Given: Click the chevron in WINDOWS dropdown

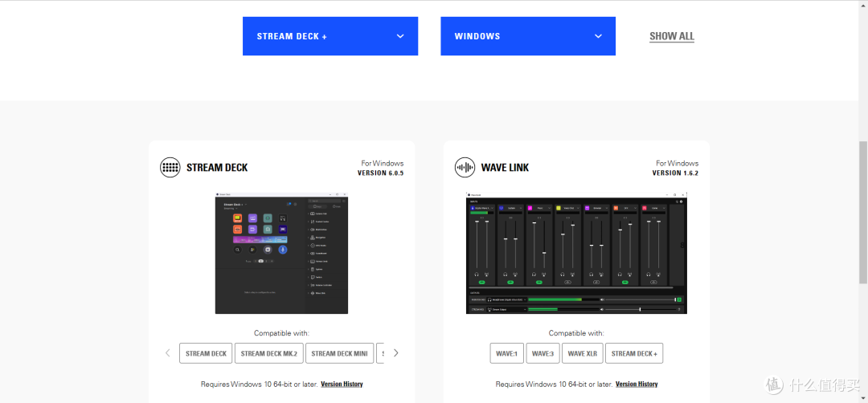Looking at the screenshot, I should [598, 36].
